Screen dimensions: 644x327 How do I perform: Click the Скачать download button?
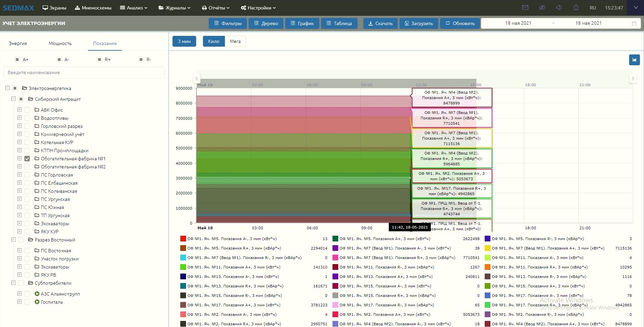380,23
